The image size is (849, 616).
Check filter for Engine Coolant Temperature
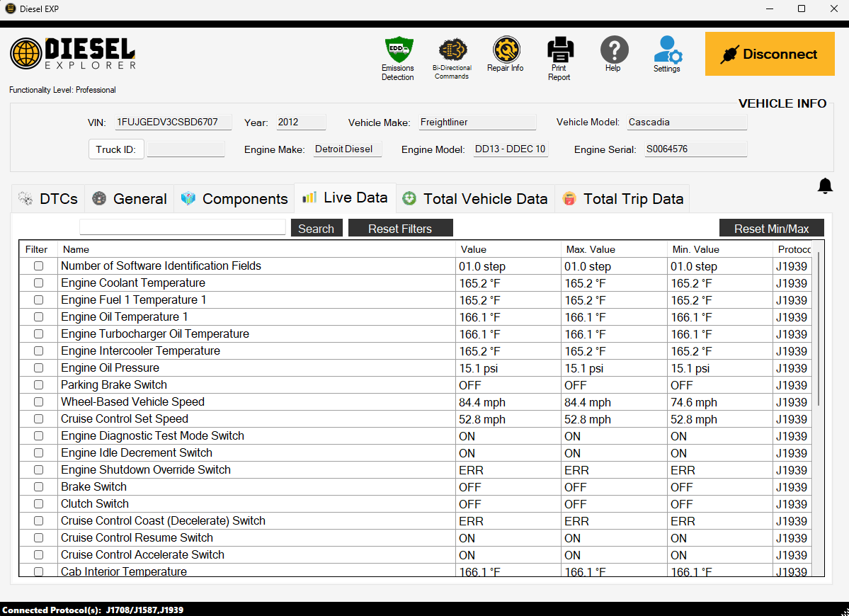click(38, 283)
